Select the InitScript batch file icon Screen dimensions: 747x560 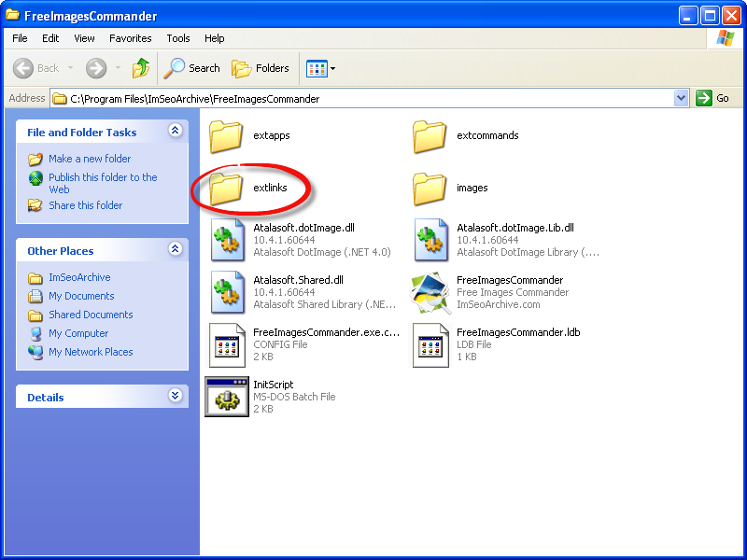point(227,397)
